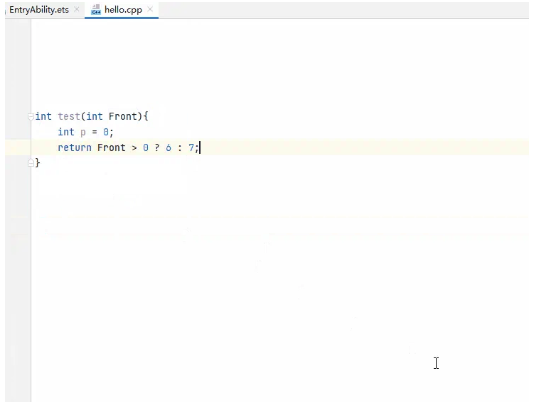543x402 pixels.
Task: Click the greater-than operator in return line
Action: 134,148
